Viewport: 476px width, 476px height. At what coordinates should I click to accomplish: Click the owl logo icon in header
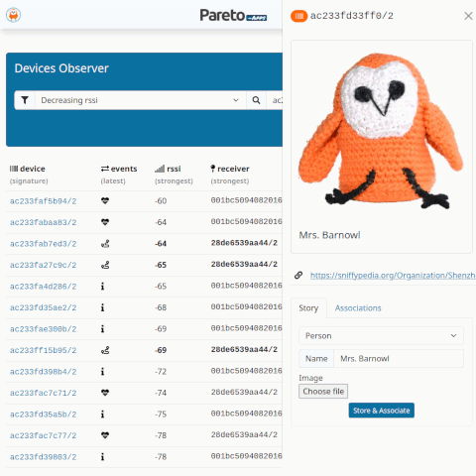pos(13,15)
